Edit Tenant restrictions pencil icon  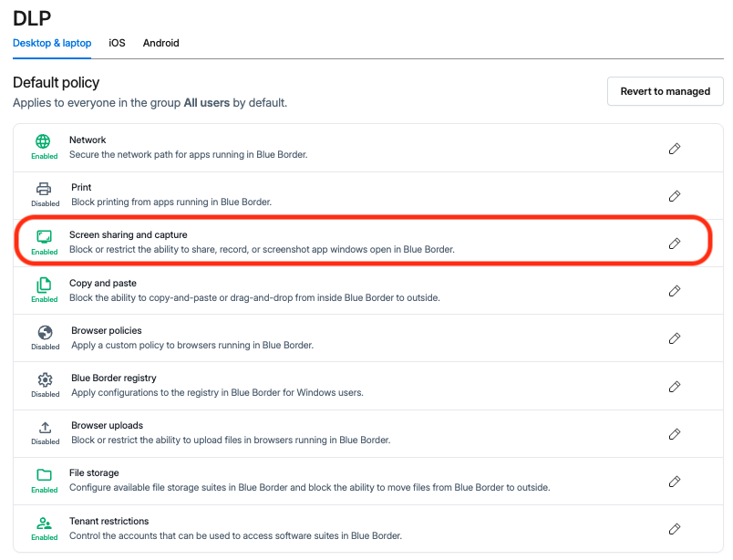pyautogui.click(x=675, y=529)
